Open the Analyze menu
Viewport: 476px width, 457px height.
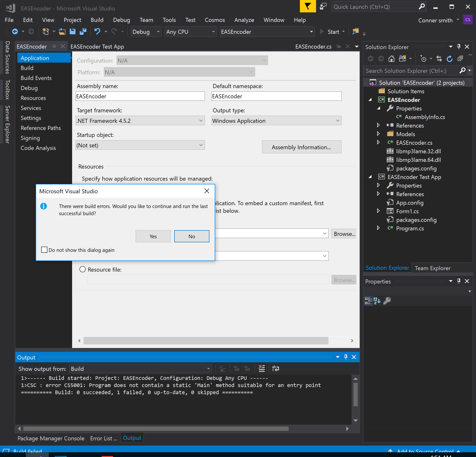click(x=244, y=20)
